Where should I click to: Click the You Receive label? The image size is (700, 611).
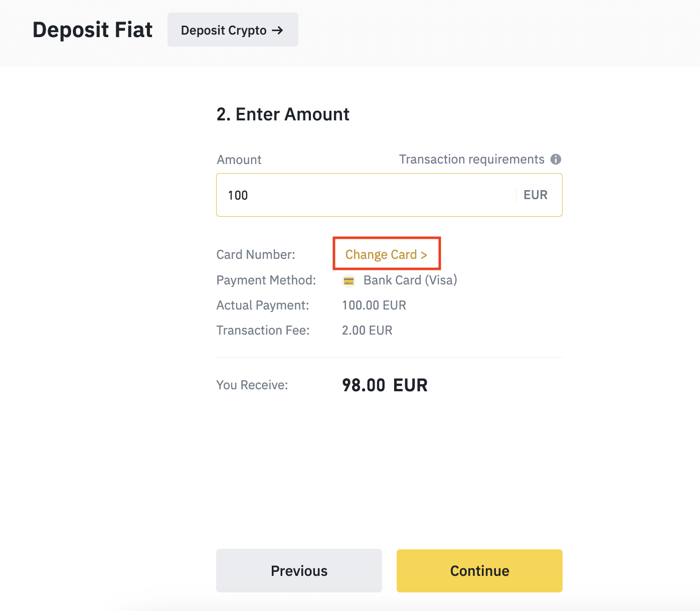tap(252, 385)
